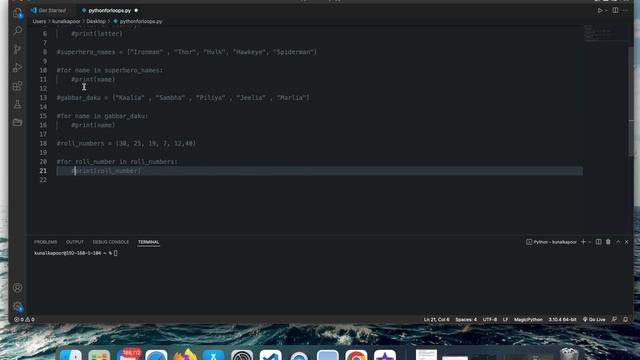
Task: Select language mode MagicPython
Action: tap(528, 320)
